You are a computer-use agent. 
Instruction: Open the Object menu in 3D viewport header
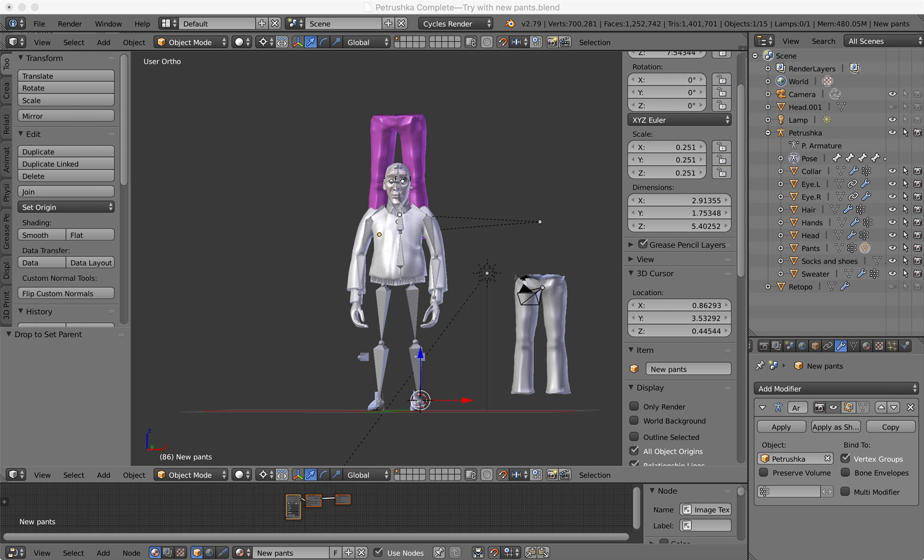134,43
